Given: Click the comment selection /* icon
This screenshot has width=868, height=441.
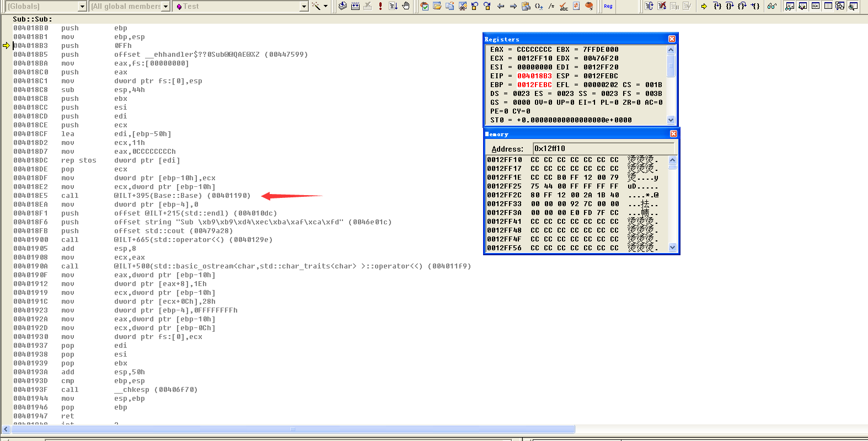Looking at the screenshot, I should coord(551,6).
